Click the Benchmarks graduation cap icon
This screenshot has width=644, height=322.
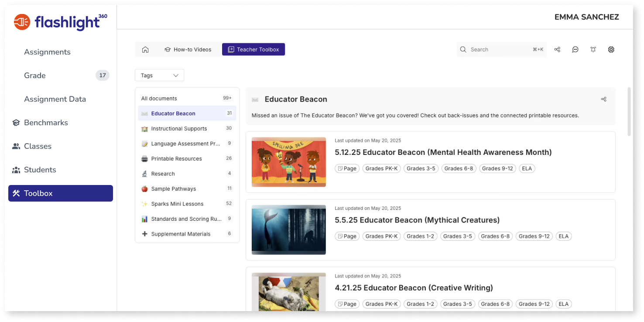[16, 123]
